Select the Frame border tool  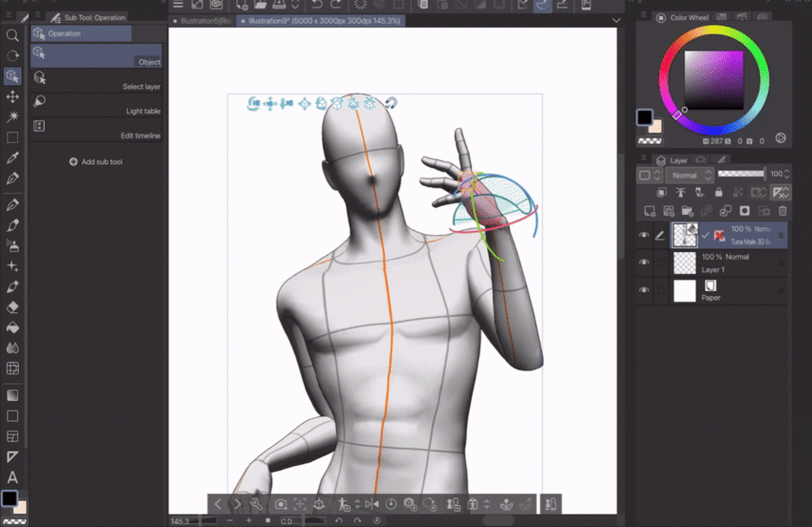(13, 436)
